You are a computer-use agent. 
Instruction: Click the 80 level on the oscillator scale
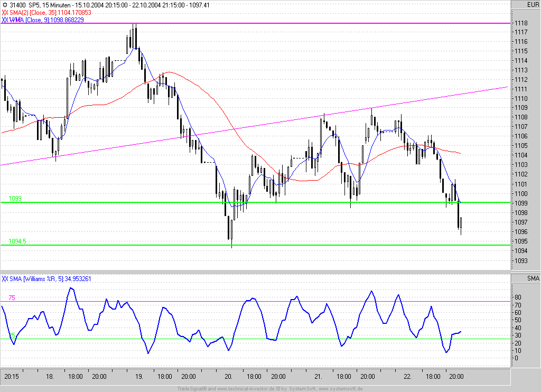518,297
